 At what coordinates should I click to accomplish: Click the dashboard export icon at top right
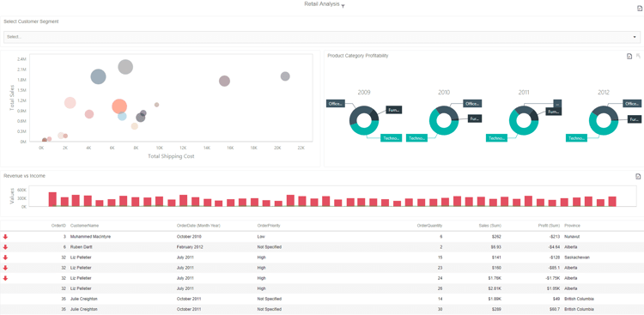[x=639, y=8]
